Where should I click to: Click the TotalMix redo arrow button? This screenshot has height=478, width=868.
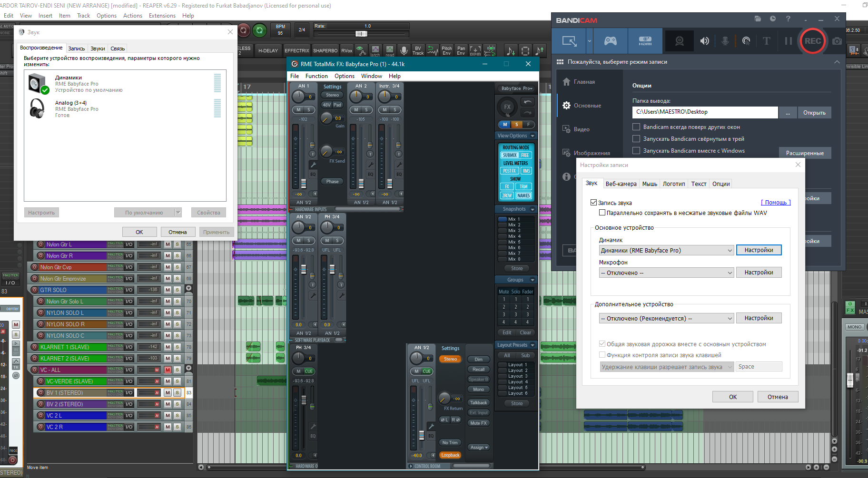point(528,112)
